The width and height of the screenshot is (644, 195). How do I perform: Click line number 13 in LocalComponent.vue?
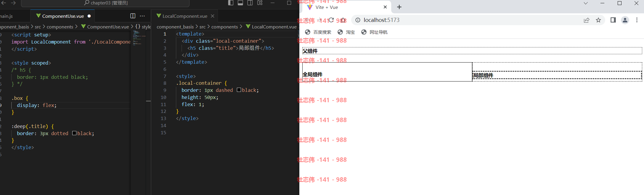pos(163,118)
